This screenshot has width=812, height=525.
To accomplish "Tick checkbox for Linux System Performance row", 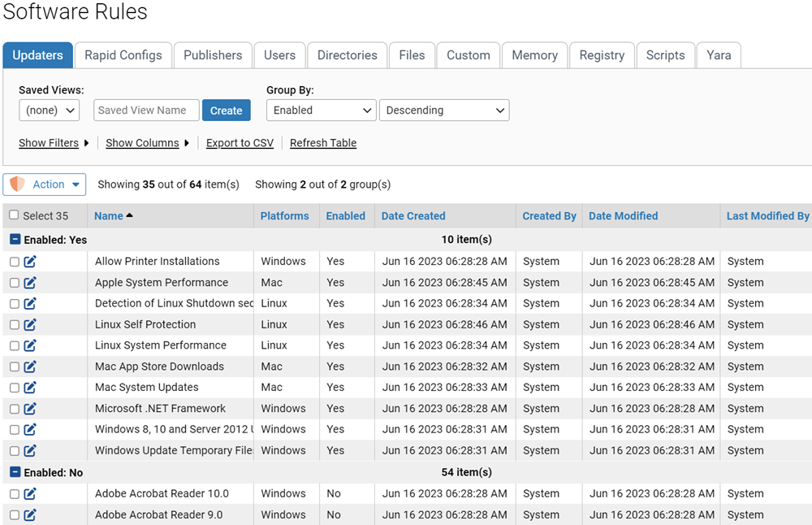I will pos(15,345).
